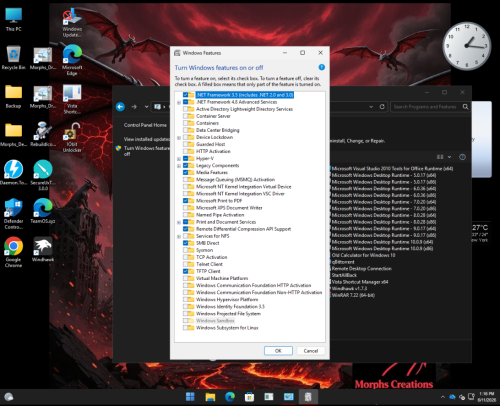Enable the Containers feature checkbox
This screenshot has width=500, height=406.
185,123
